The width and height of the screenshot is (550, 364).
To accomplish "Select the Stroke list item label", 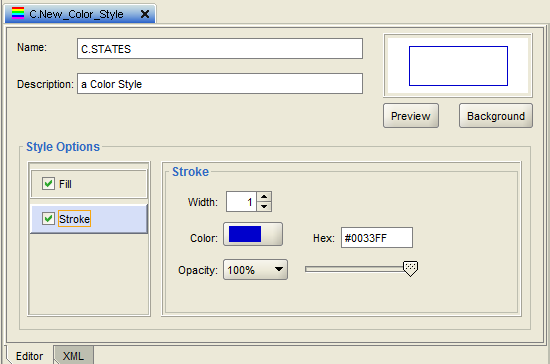I will pyautogui.click(x=74, y=219).
